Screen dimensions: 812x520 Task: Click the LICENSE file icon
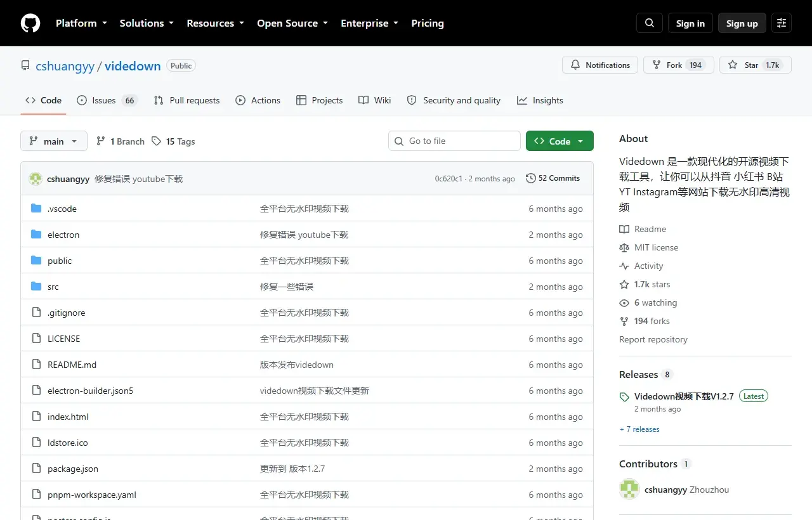tap(36, 339)
